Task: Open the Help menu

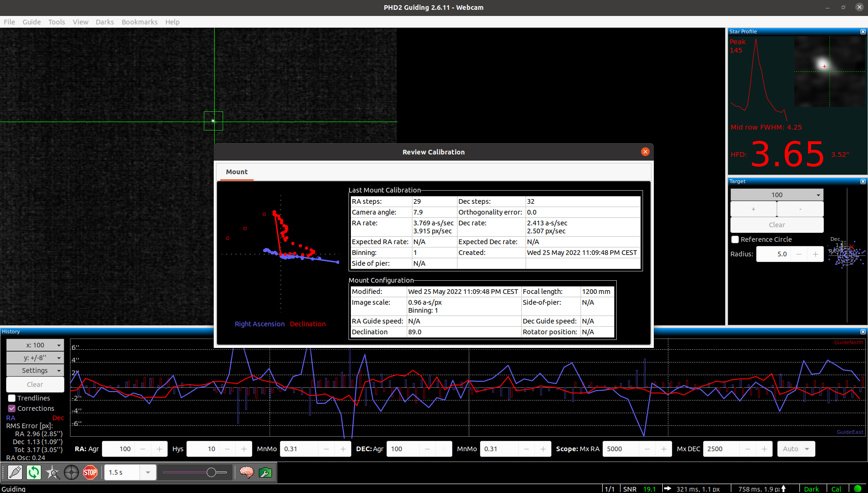Action: click(x=172, y=22)
